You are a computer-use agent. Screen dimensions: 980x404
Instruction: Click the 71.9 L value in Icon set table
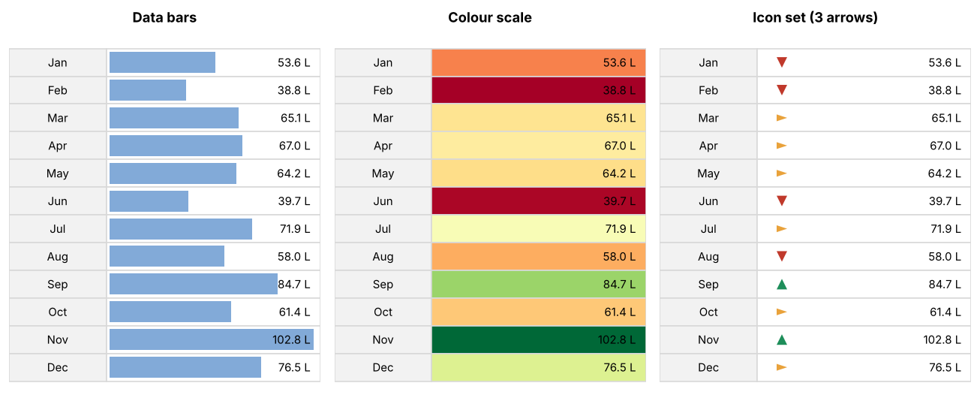945,229
